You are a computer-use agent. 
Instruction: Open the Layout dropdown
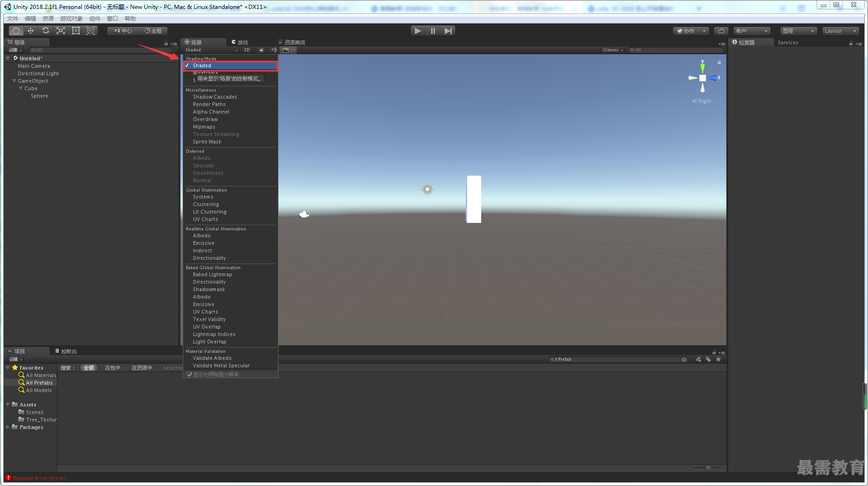840,31
